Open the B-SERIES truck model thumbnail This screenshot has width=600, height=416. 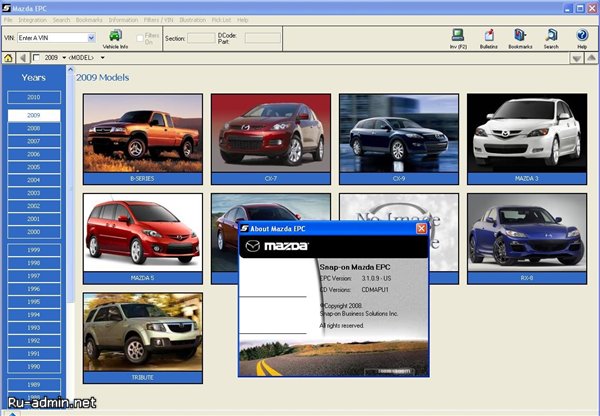click(x=143, y=139)
